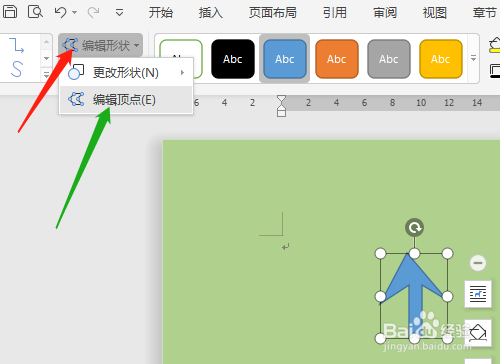
Task: Apply the gray Abc shape style
Action: coord(389,59)
